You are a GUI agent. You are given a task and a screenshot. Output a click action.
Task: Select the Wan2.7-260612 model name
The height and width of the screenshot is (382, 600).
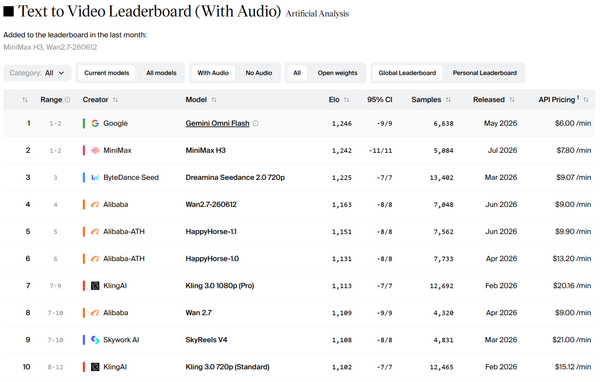[x=211, y=205]
